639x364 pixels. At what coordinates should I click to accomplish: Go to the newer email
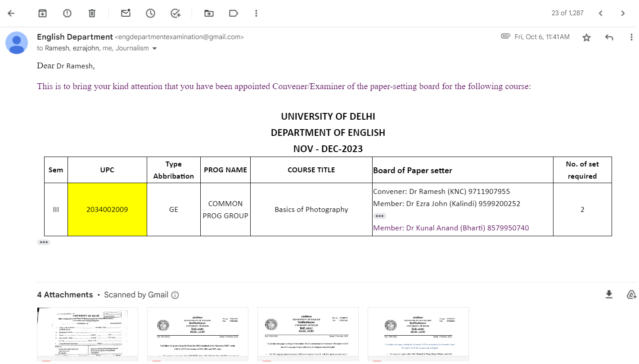tap(600, 13)
